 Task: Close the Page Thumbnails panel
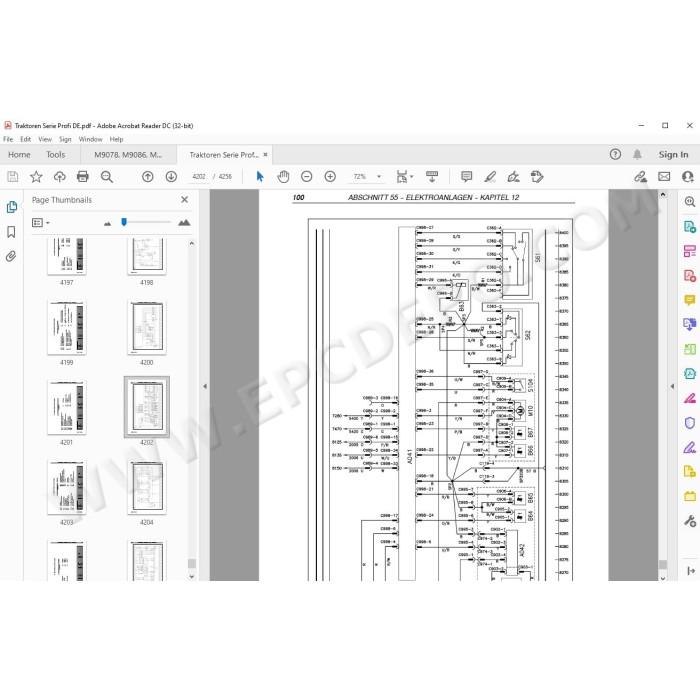tap(184, 200)
